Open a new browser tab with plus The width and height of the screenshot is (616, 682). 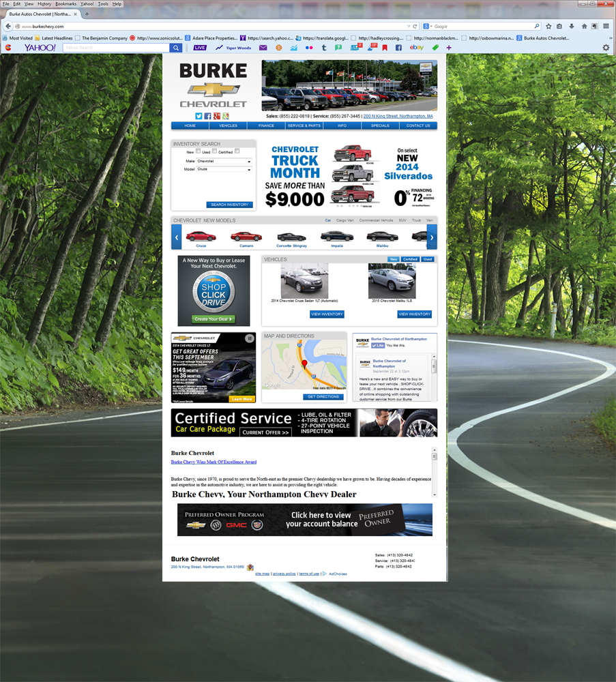[87, 14]
